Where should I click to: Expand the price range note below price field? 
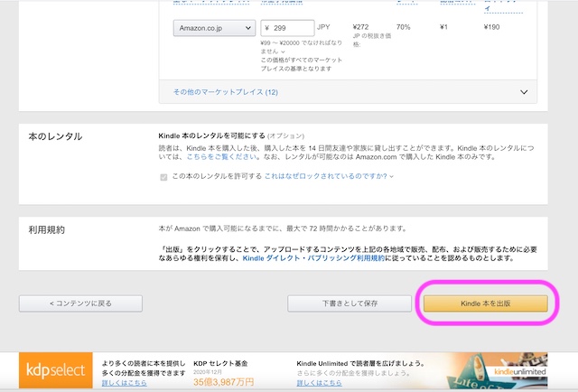[282, 51]
